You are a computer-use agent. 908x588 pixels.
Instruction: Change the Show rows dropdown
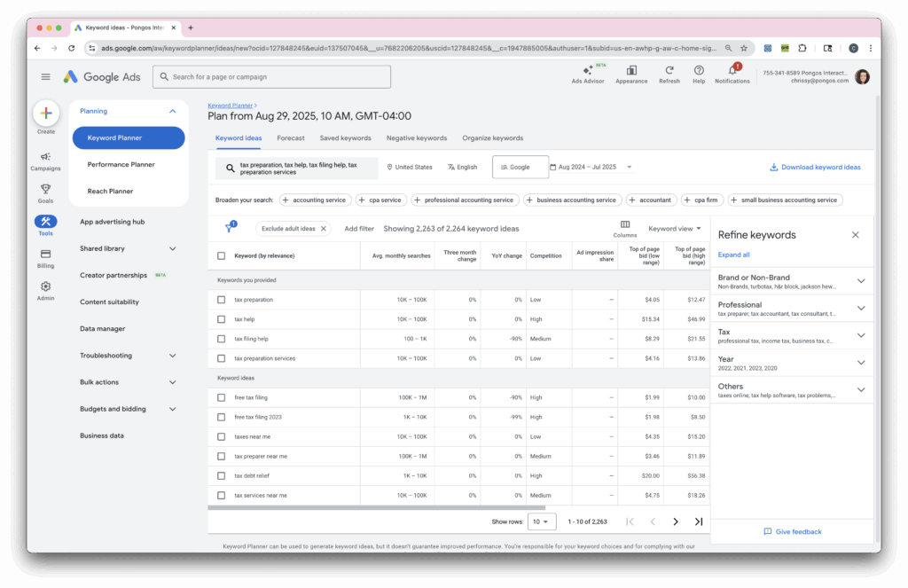pyautogui.click(x=542, y=521)
